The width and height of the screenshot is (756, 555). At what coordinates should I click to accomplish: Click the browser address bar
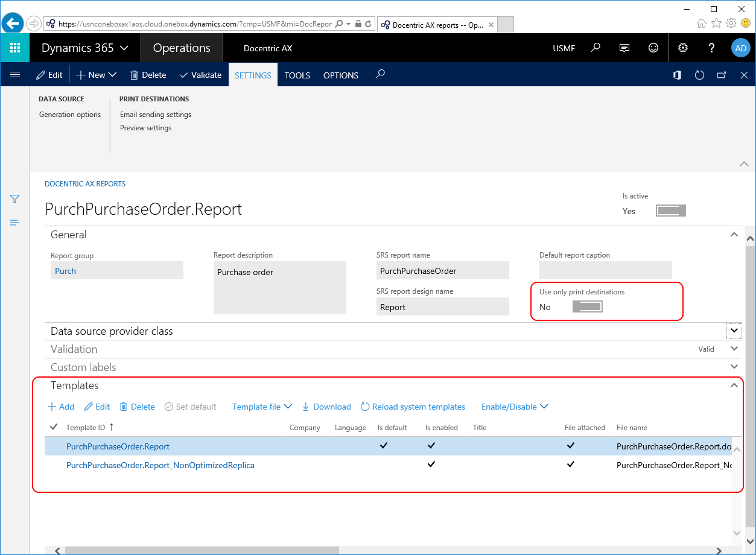pyautogui.click(x=195, y=24)
